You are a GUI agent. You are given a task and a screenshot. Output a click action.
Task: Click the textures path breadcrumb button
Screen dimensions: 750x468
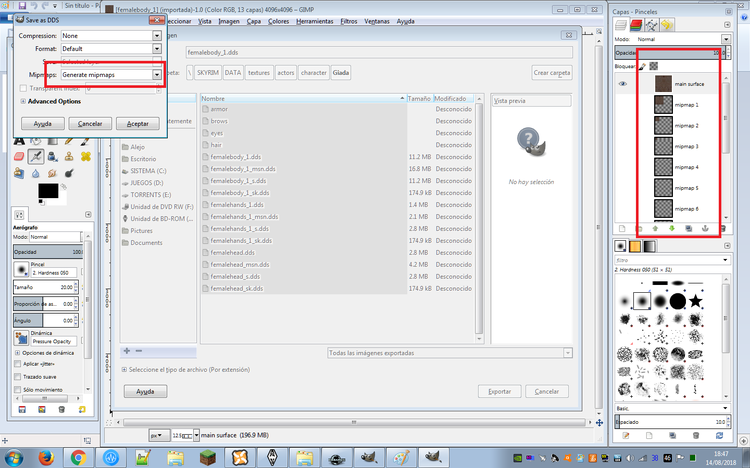259,73
